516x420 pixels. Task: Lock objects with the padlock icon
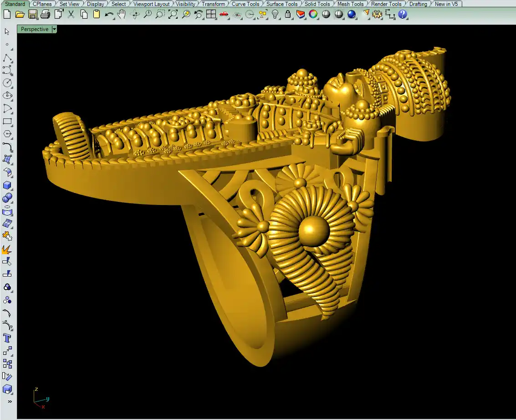(288, 15)
